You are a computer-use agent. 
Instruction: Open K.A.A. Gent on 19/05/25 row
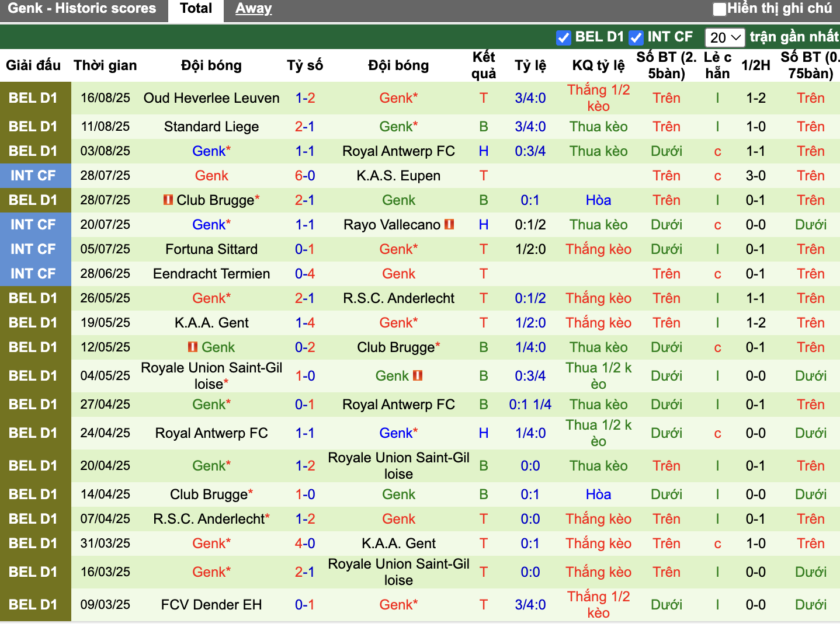click(211, 323)
